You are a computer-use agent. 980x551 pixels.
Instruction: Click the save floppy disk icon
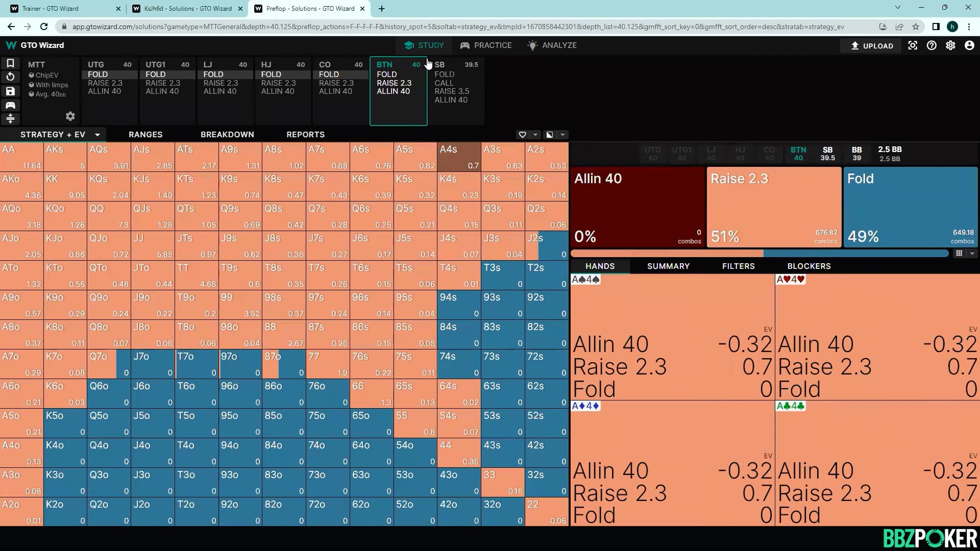coord(10,91)
